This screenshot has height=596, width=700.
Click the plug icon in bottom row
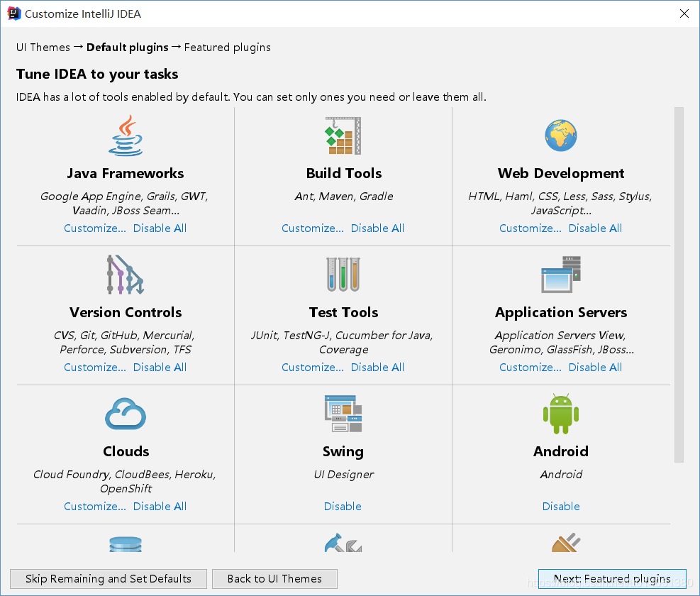(566, 542)
